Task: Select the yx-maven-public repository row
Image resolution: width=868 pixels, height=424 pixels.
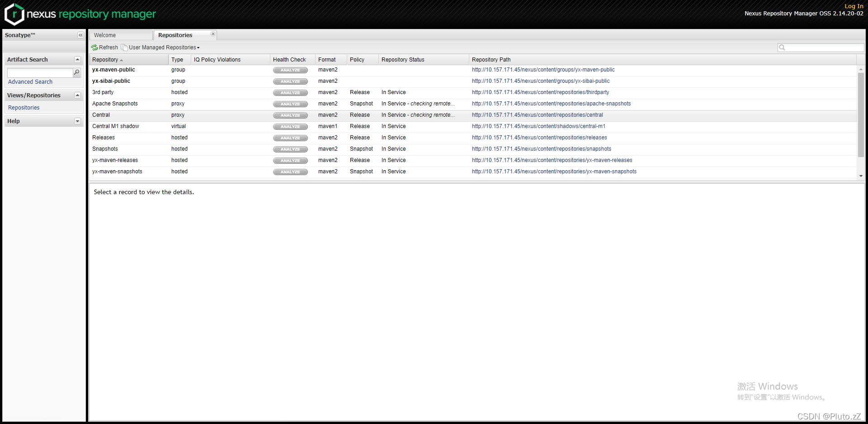Action: (x=473, y=70)
